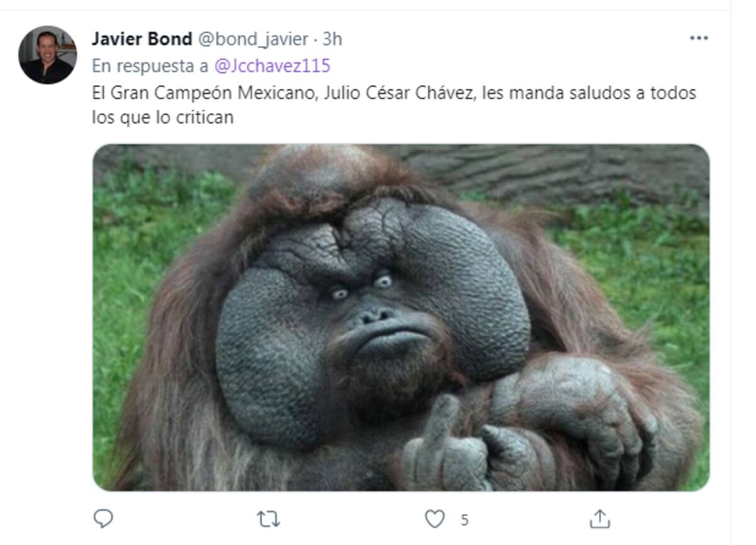Viewport: 756px width, 545px height.
Task: Open the reply speech-bubble icon
Action: 103,519
